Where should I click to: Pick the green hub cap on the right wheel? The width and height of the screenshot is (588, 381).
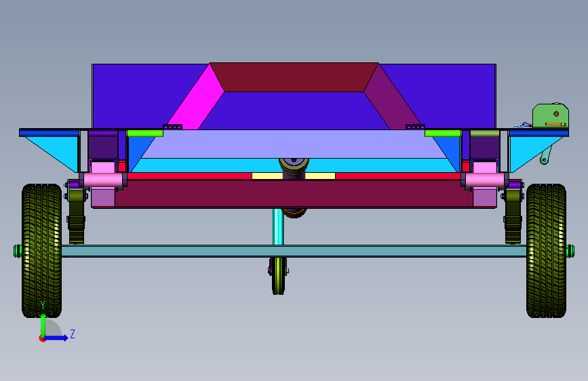[x=570, y=251]
